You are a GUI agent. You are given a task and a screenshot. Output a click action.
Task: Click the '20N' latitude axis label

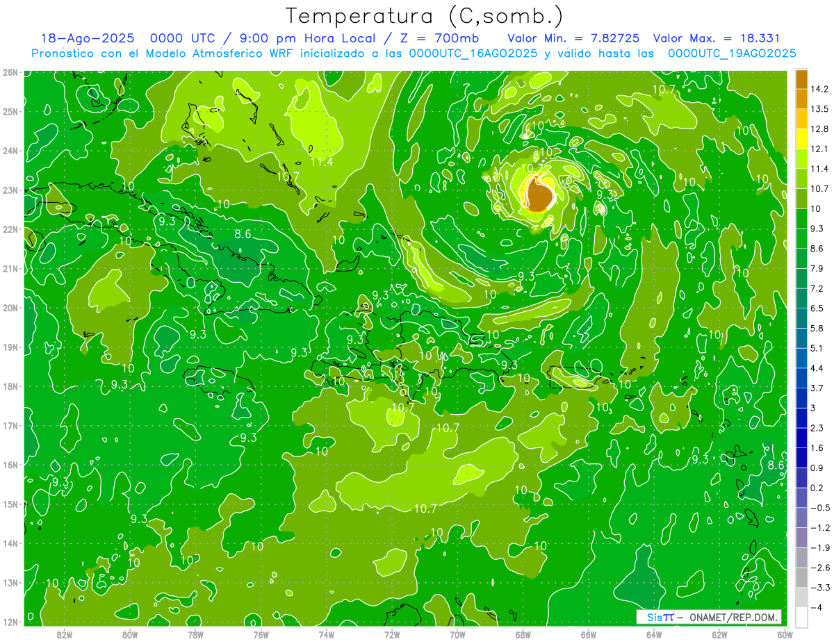coord(10,308)
